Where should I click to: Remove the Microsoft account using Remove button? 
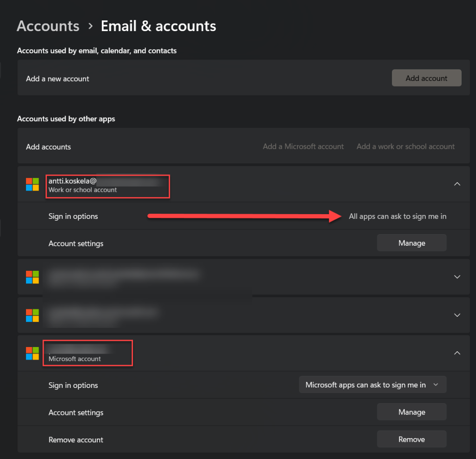click(x=411, y=439)
